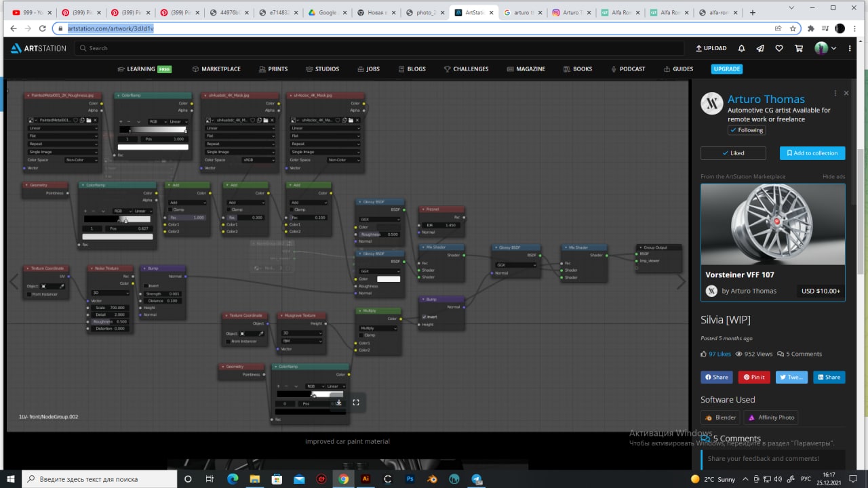Open the ArtStation logo home link
This screenshot has height=488, width=868.
point(38,48)
